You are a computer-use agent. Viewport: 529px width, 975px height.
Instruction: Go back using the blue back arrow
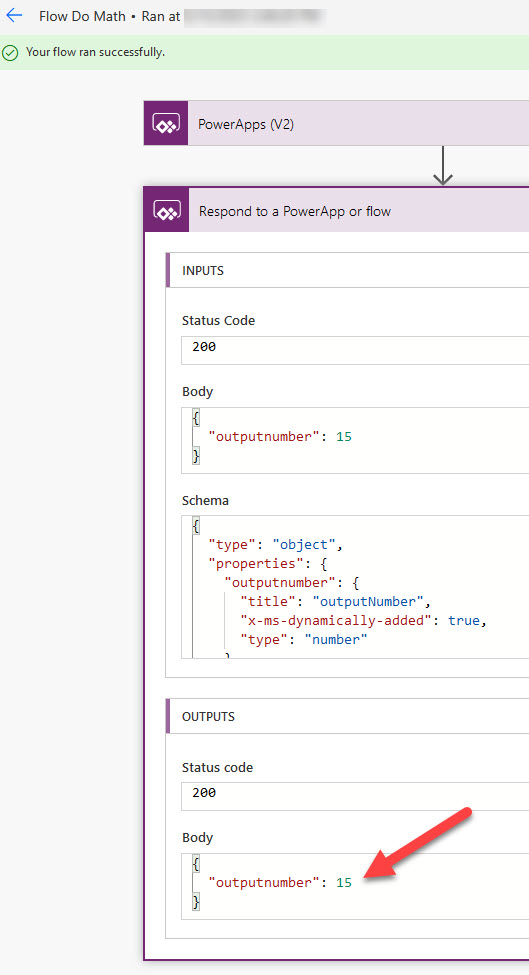pos(14,16)
